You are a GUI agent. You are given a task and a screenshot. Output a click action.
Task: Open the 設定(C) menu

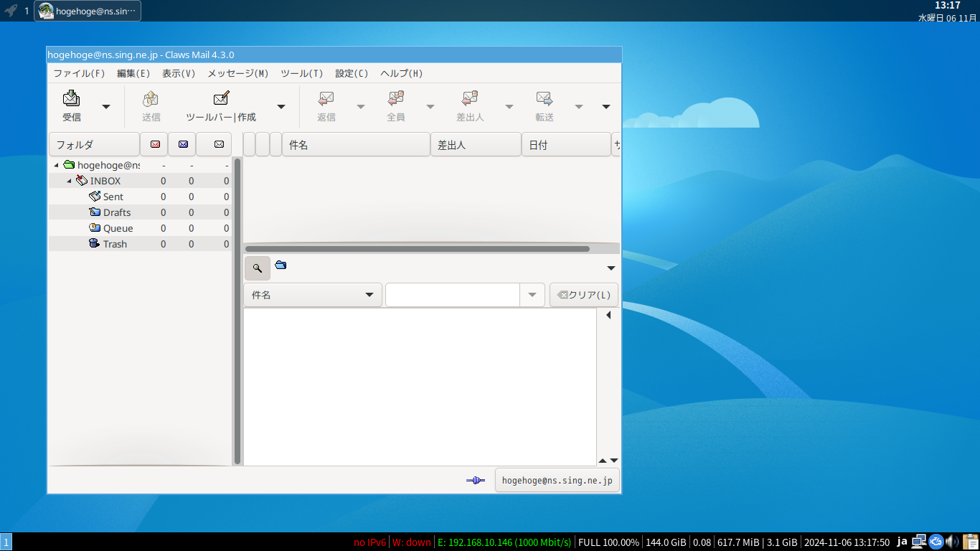pyautogui.click(x=352, y=73)
